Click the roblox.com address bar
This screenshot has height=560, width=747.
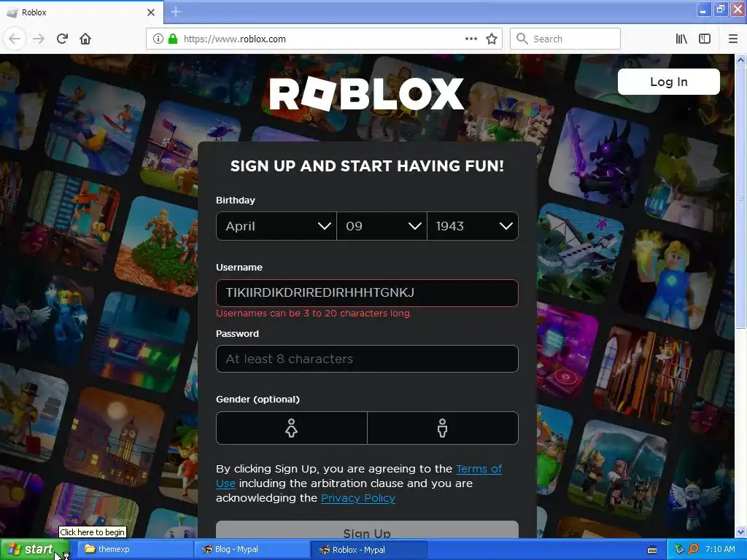pyautogui.click(x=324, y=39)
